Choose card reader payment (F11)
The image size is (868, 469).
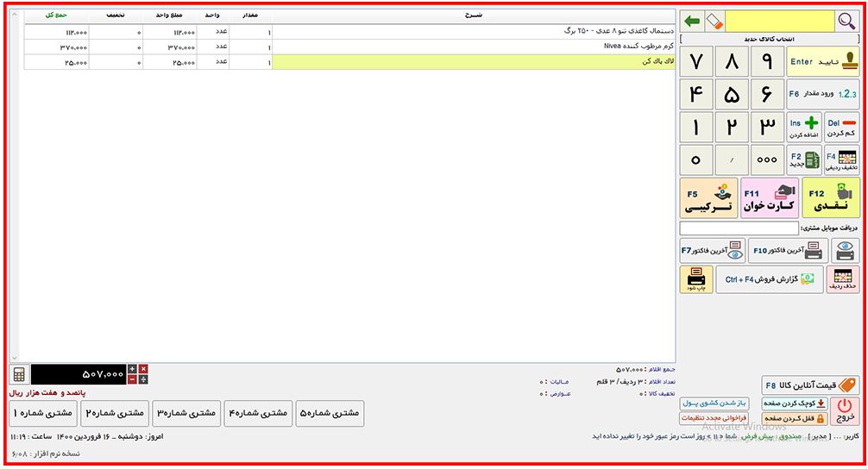pos(769,198)
